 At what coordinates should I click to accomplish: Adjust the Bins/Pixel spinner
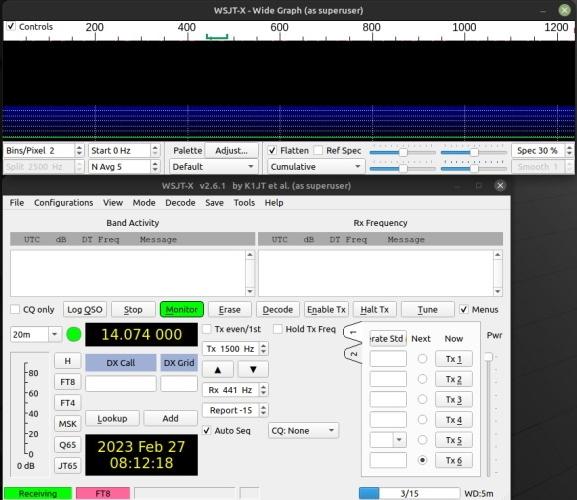44,150
